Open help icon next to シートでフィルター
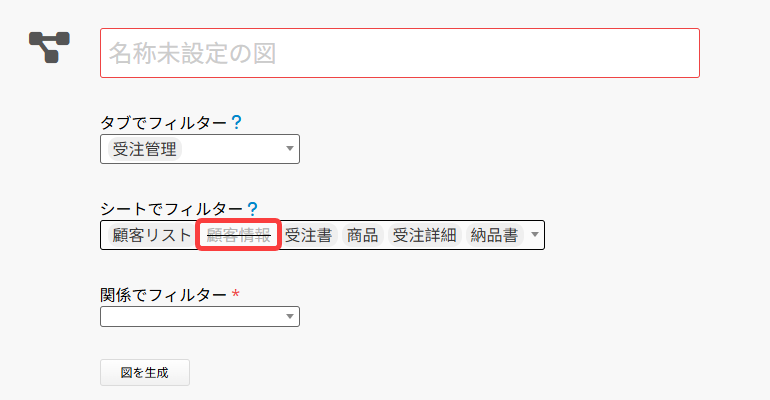The height and width of the screenshot is (400, 770). 252,209
